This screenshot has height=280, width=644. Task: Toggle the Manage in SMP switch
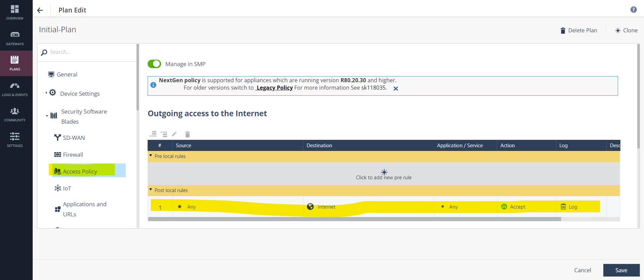coord(154,64)
